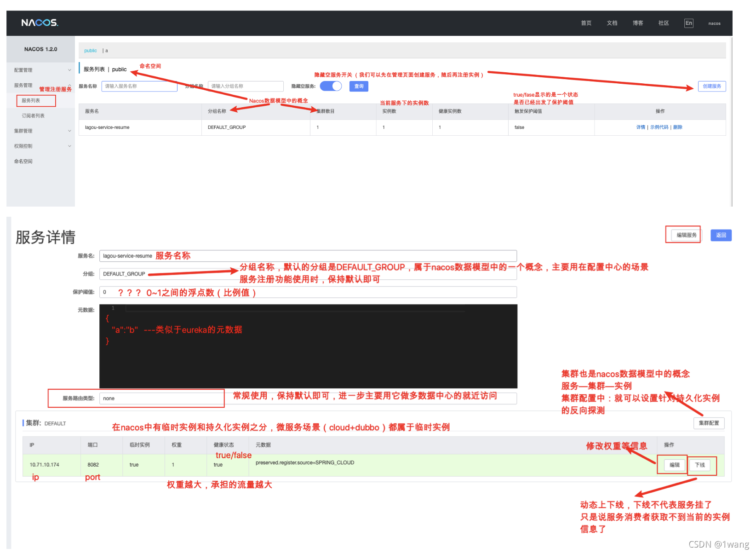756x554 pixels.
Task: Open 示例代码 for lagou-service-resume
Action: point(659,127)
